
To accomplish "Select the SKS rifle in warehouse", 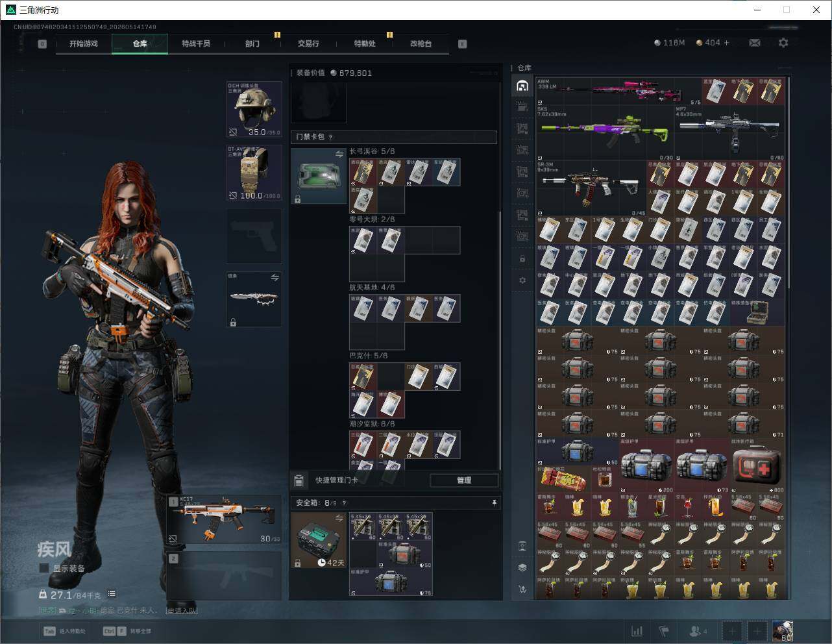I will tap(605, 133).
